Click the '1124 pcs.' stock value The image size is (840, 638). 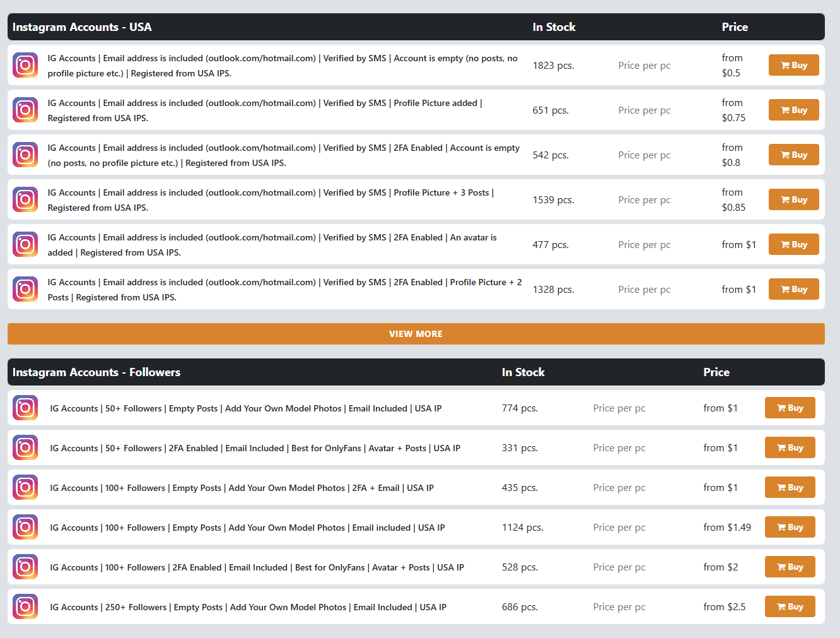(x=523, y=528)
